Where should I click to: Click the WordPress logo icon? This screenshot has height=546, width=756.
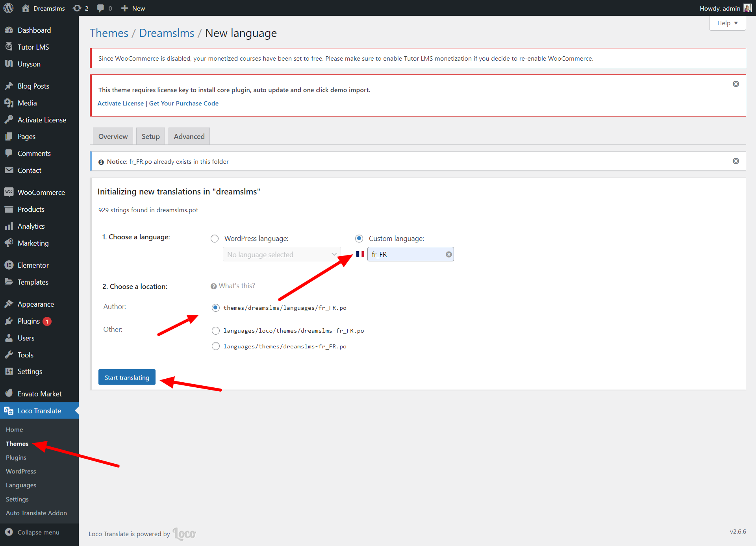8,8
